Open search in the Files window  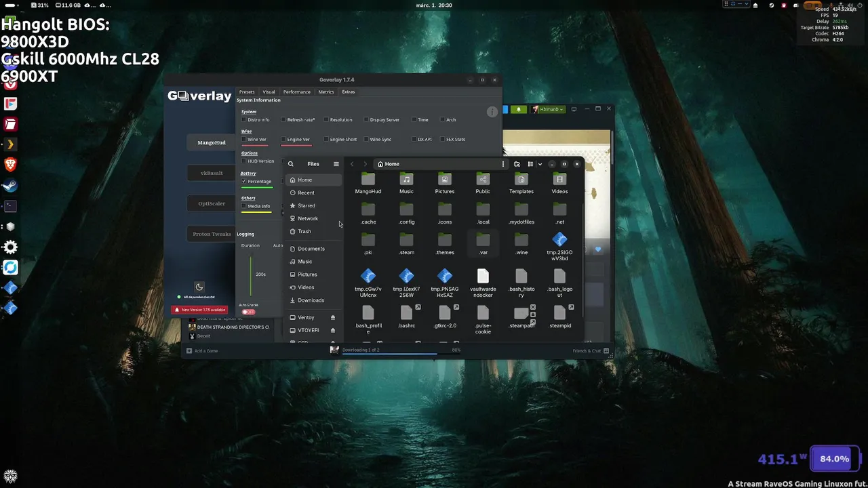[x=290, y=164]
